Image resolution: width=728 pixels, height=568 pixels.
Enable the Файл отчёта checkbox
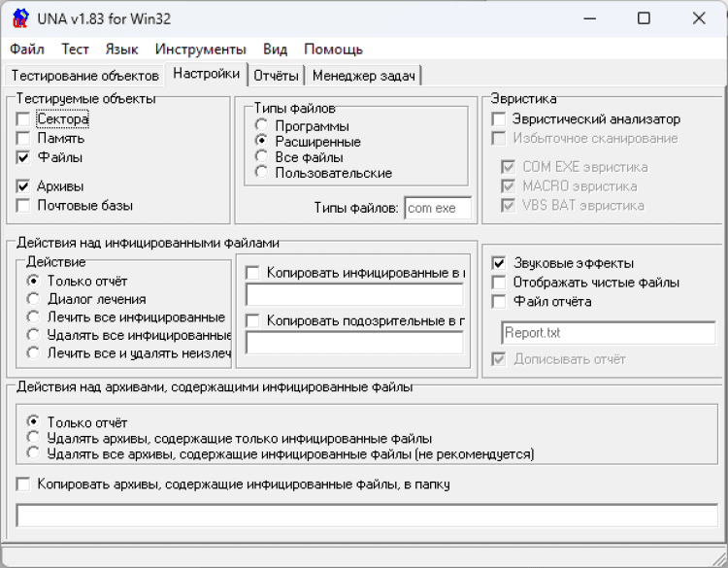tap(499, 302)
